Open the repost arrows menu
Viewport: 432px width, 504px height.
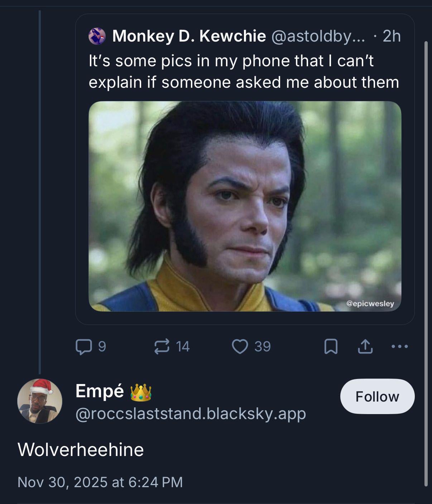click(x=162, y=346)
